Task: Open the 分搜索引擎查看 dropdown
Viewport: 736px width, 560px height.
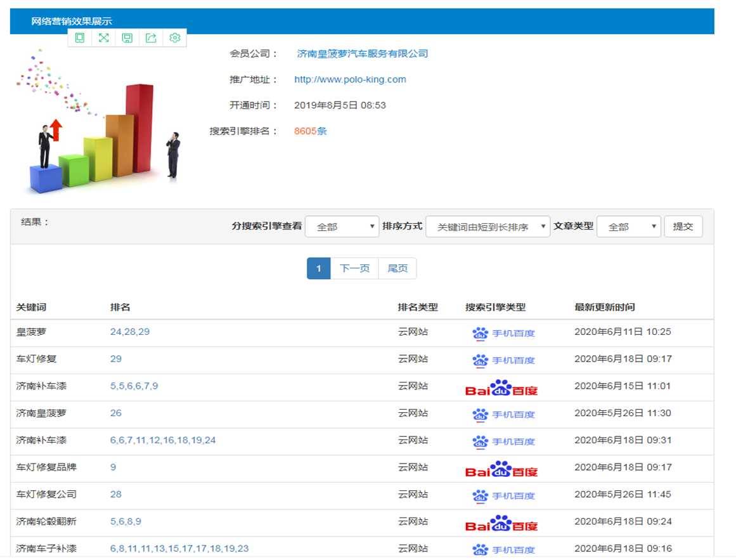Action: tap(342, 227)
